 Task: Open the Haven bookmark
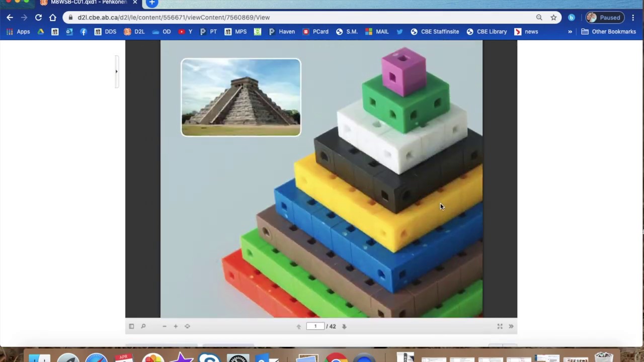(282, 32)
